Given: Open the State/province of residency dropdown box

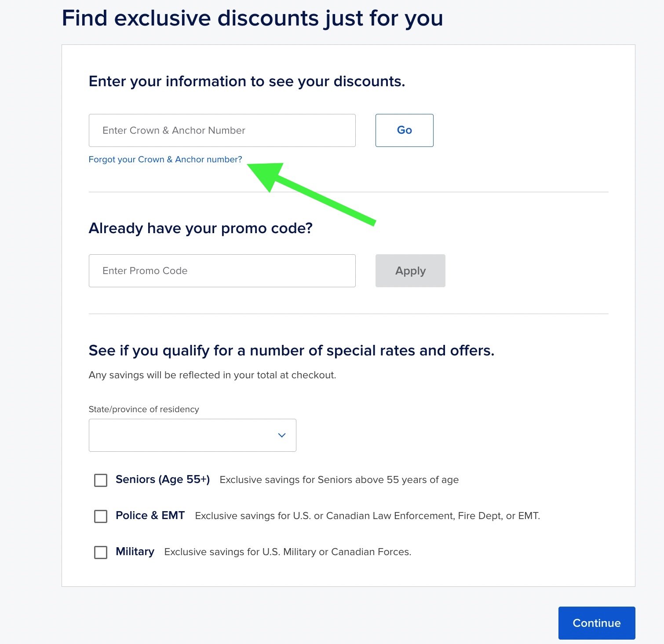Looking at the screenshot, I should [192, 435].
